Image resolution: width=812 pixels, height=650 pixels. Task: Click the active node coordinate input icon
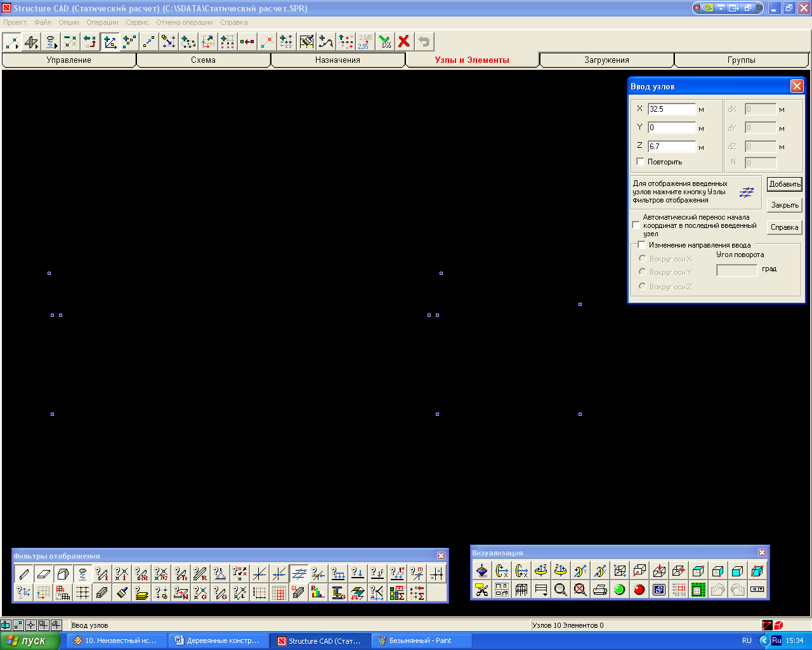click(110, 42)
